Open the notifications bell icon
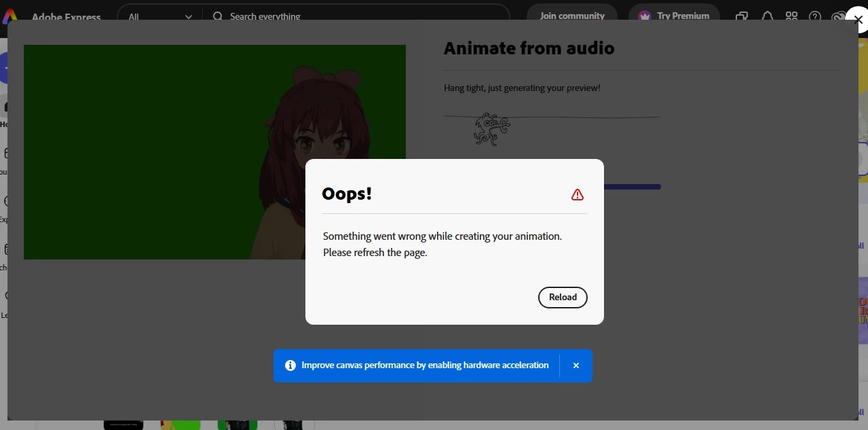The width and height of the screenshot is (868, 430). 768,16
